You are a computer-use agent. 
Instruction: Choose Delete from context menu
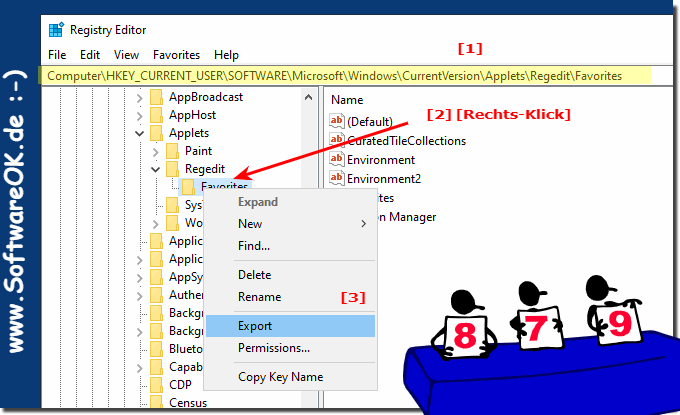click(290, 275)
